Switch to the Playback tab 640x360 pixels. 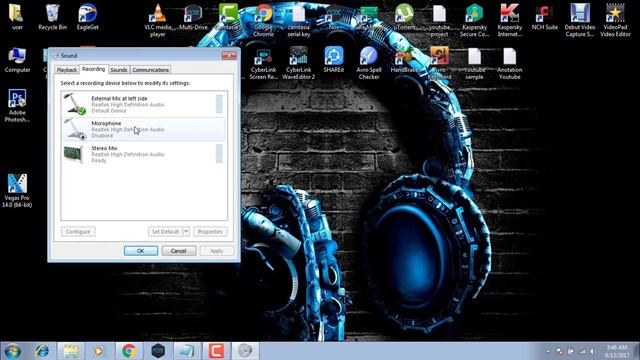[67, 70]
